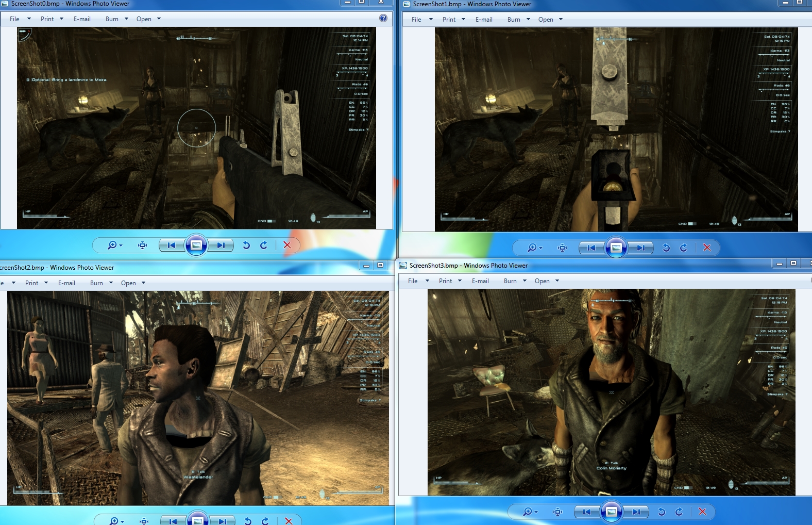Screen dimensions: 812x525
Task: Delete the image in ScreenShot1 viewer
Action: click(x=707, y=248)
